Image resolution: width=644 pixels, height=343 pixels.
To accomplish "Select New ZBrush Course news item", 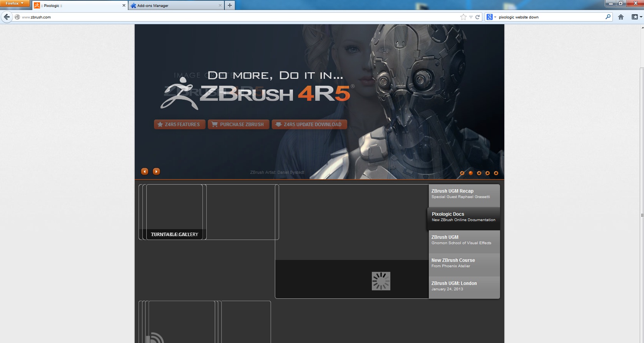I will tap(464, 265).
